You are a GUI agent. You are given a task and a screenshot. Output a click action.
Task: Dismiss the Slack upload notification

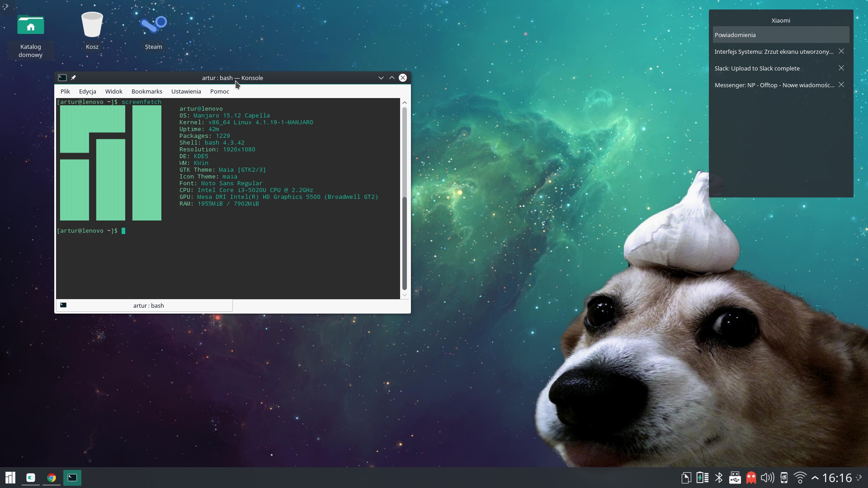(x=841, y=68)
